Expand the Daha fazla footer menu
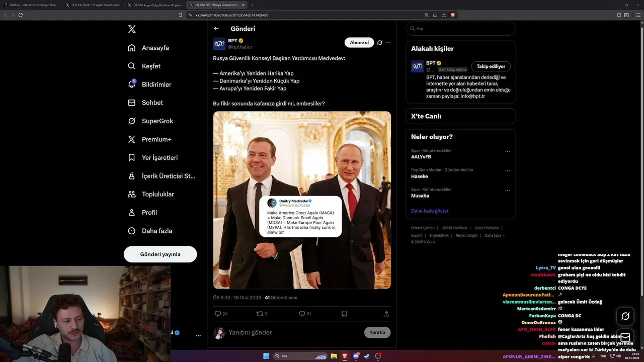Screen dimensions: 644x362 [x=495, y=235]
